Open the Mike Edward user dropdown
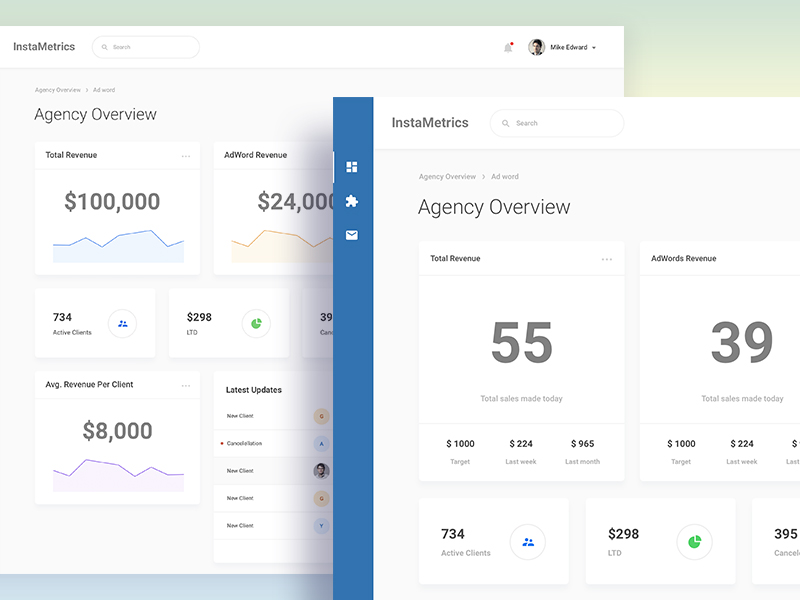 click(563, 47)
